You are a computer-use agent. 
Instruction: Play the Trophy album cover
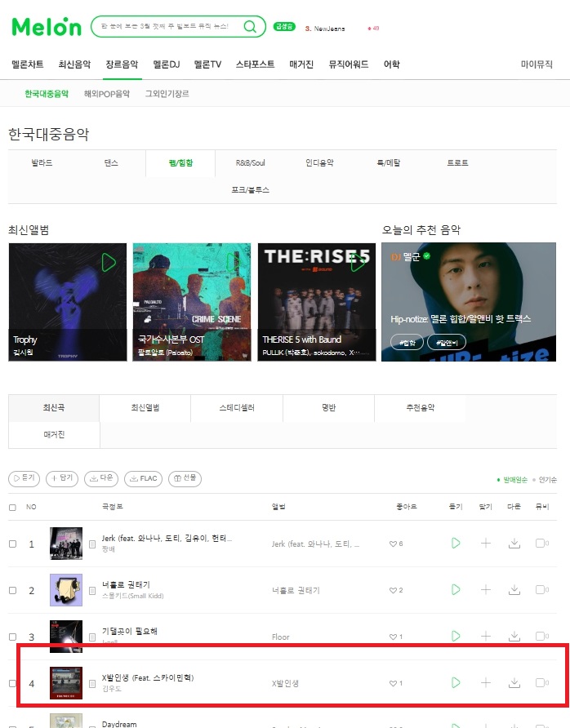click(109, 263)
